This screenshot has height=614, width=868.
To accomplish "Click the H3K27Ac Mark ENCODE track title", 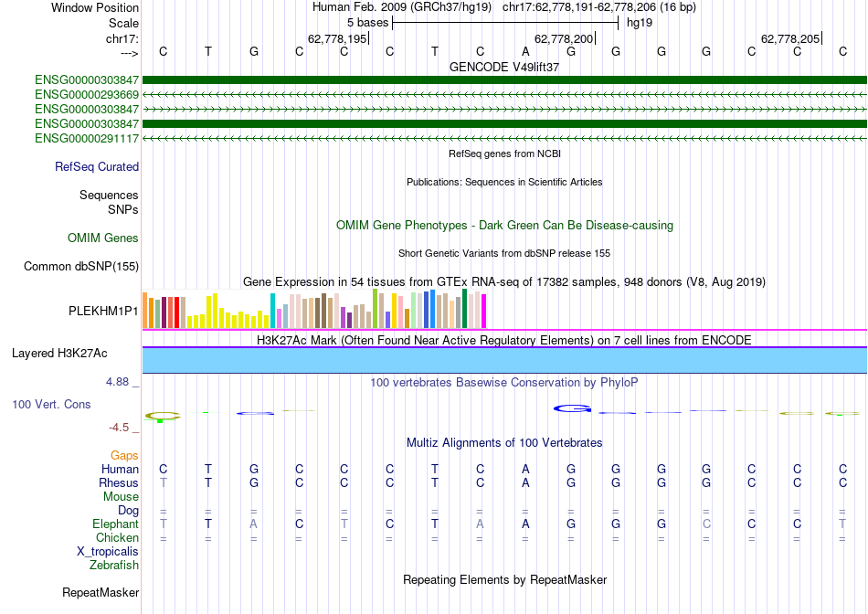I will pos(504,340).
